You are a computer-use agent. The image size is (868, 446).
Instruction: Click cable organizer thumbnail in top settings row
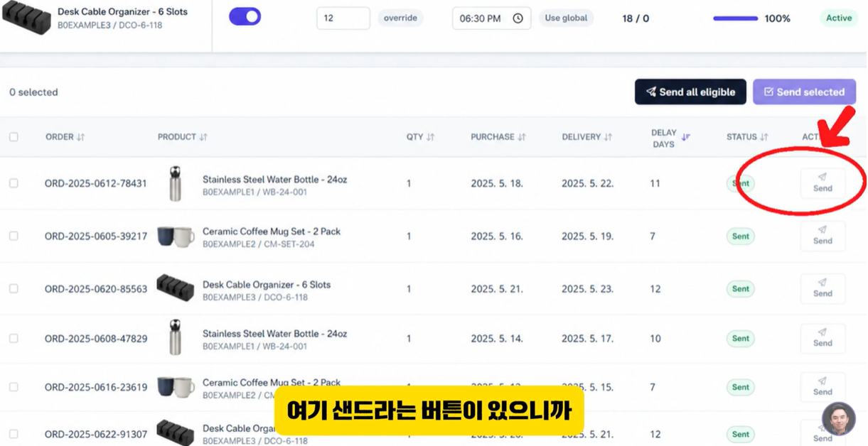click(x=26, y=17)
